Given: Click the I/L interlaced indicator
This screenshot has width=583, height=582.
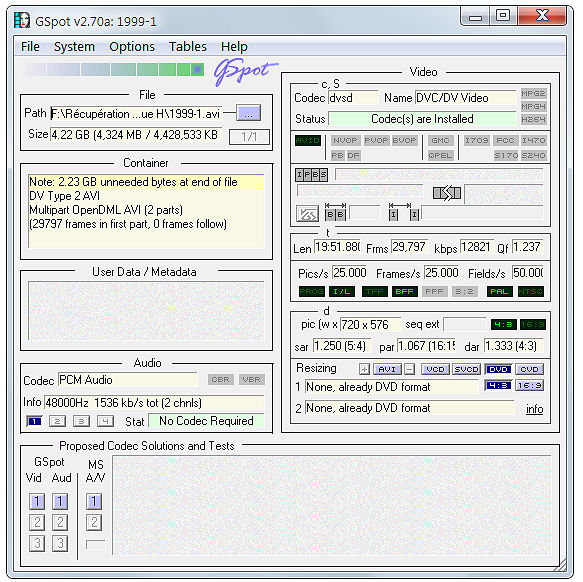Looking at the screenshot, I should click(342, 291).
